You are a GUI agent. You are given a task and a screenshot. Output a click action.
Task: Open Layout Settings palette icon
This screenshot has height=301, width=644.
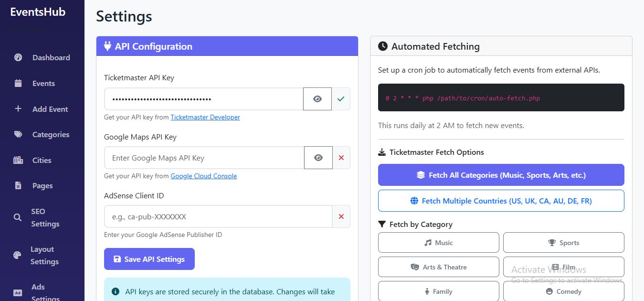pos(18,256)
